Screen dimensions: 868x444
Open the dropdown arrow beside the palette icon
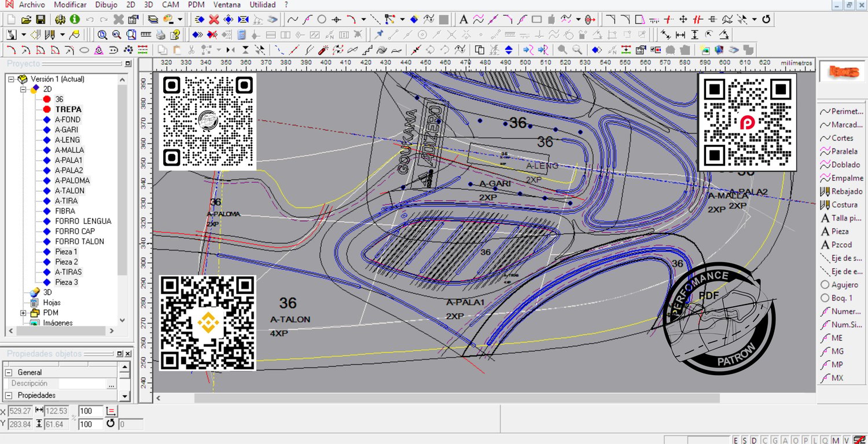pyautogui.click(x=180, y=20)
